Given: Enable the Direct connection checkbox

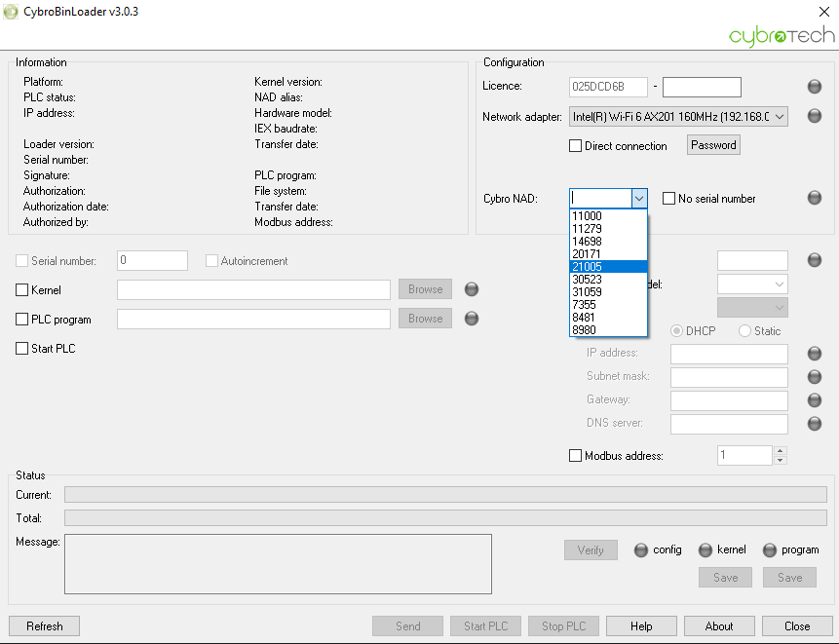Looking at the screenshot, I should click(575, 146).
